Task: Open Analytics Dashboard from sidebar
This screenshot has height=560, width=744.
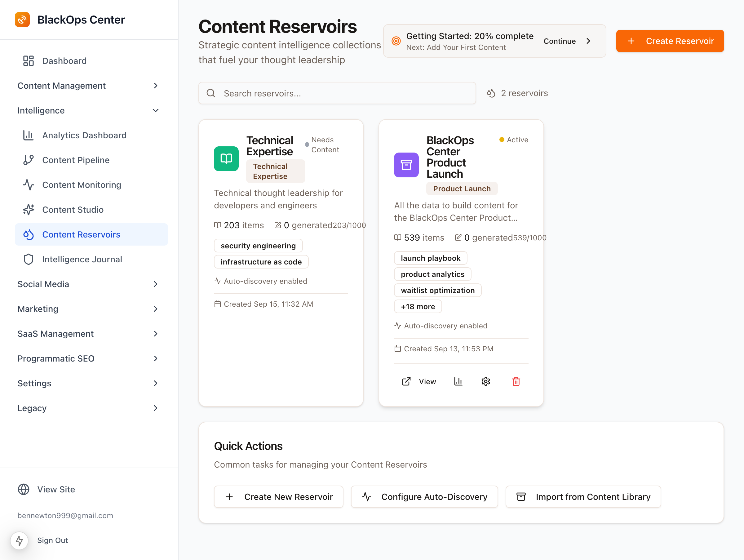Action: tap(84, 135)
